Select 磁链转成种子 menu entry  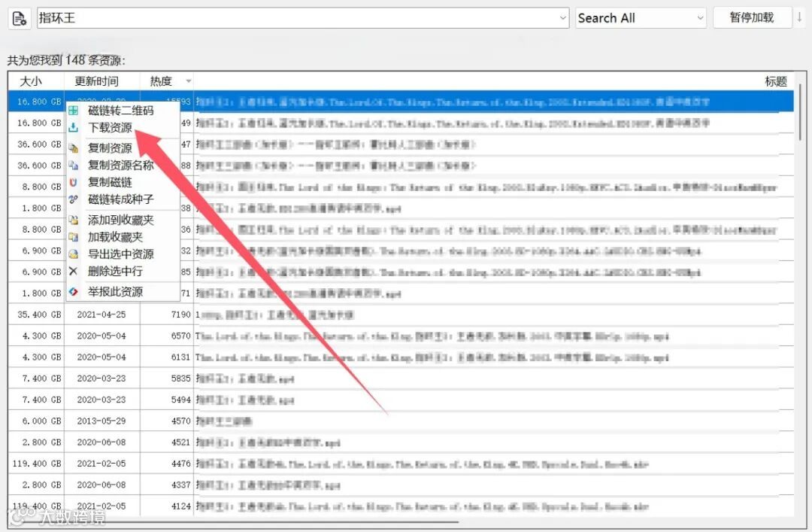pyautogui.click(x=120, y=199)
